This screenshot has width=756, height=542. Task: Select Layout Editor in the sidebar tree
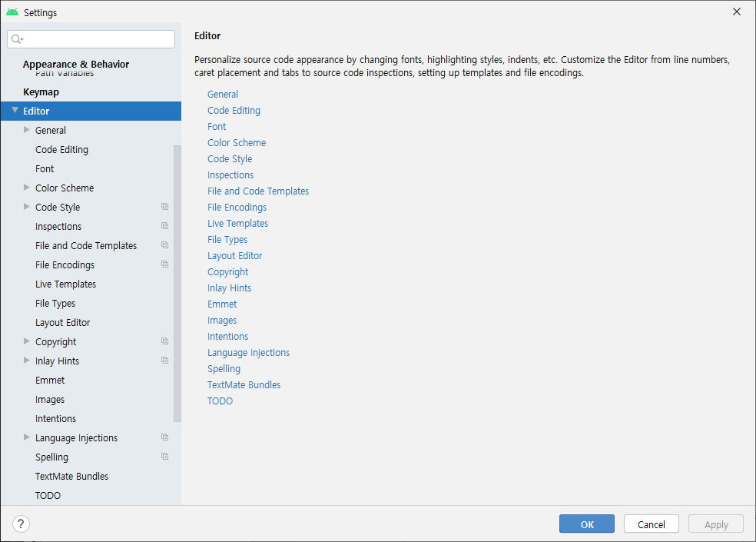pos(63,323)
